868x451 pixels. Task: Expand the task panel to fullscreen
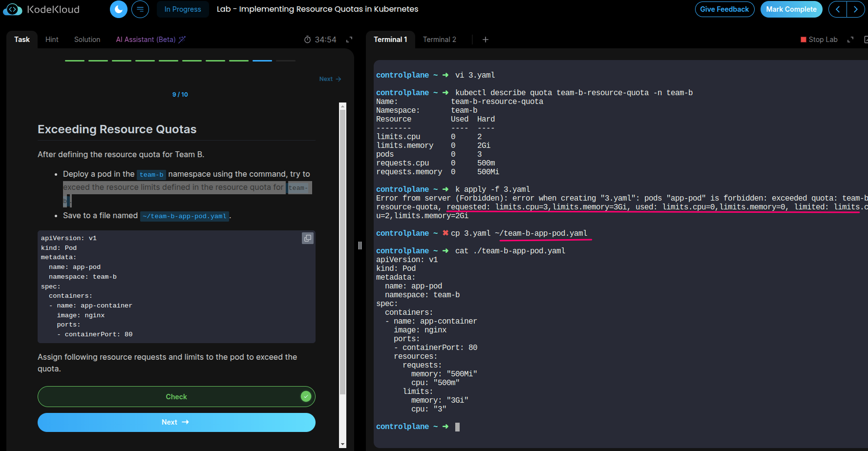(349, 40)
